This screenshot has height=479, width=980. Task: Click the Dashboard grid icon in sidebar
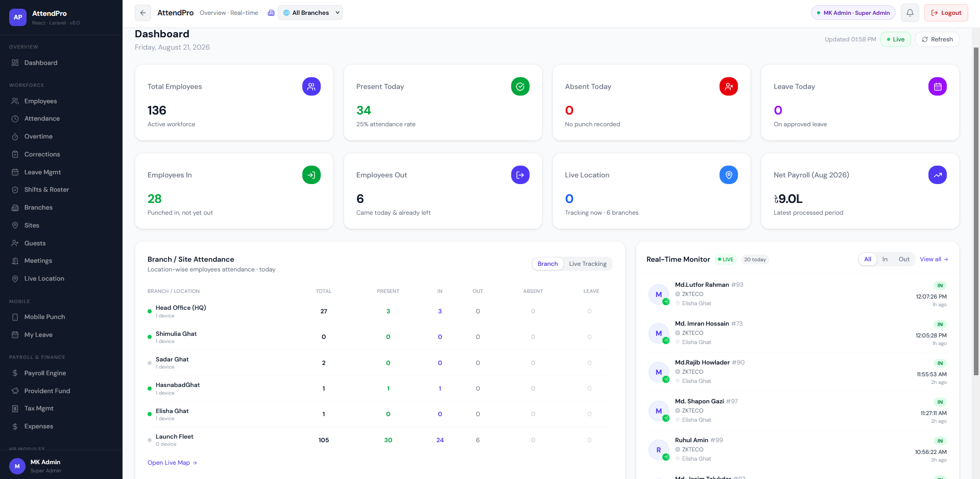[15, 63]
